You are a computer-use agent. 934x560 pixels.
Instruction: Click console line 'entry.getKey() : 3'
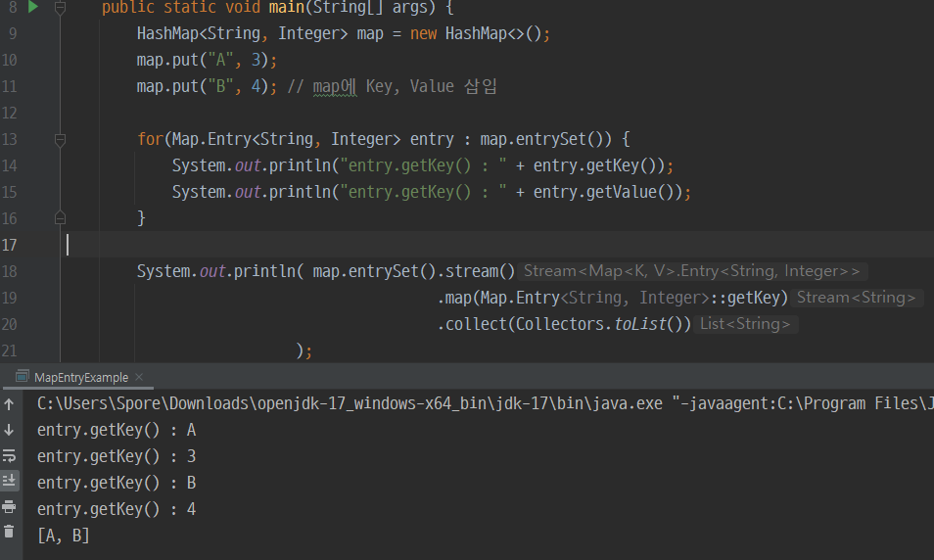pos(117,456)
